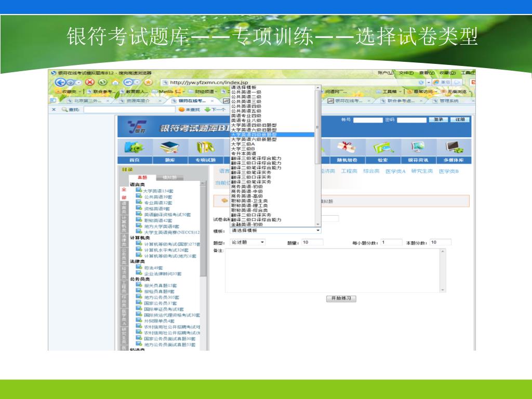Image resolution: width=532 pixels, height=399 pixels.
Task: Close the 北京第二外 browser tab
Action: click(108, 101)
